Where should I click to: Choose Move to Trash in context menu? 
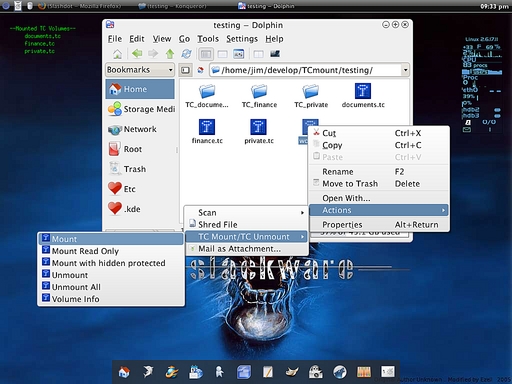(x=379, y=184)
